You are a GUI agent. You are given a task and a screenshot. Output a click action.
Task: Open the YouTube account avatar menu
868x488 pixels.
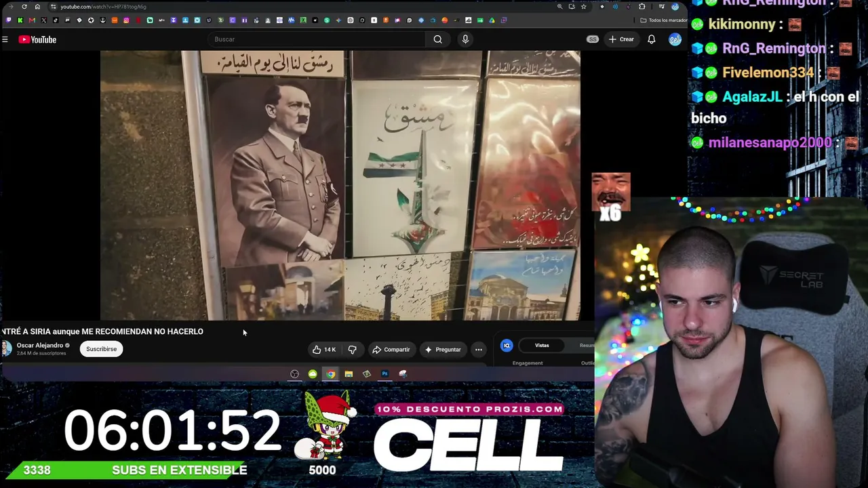click(675, 39)
